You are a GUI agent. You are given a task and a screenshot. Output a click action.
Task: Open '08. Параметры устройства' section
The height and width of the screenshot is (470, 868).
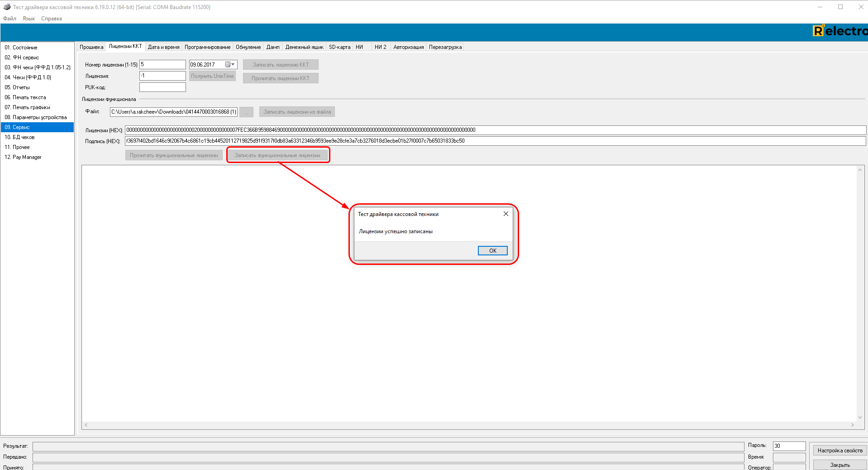click(x=35, y=117)
